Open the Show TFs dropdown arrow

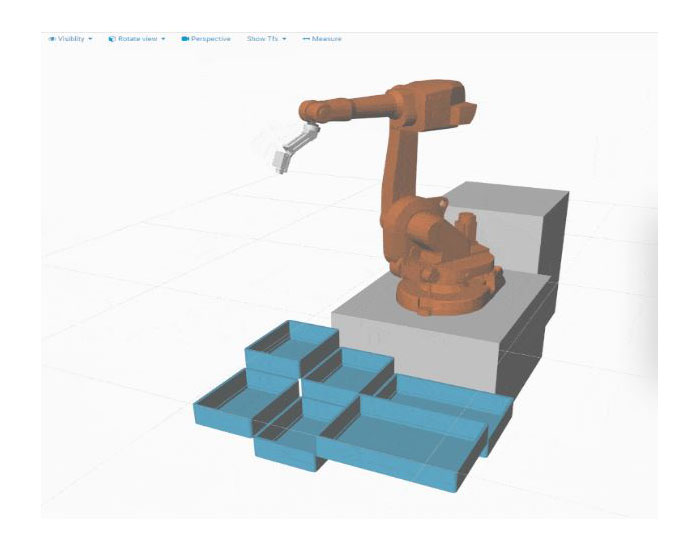(284, 39)
